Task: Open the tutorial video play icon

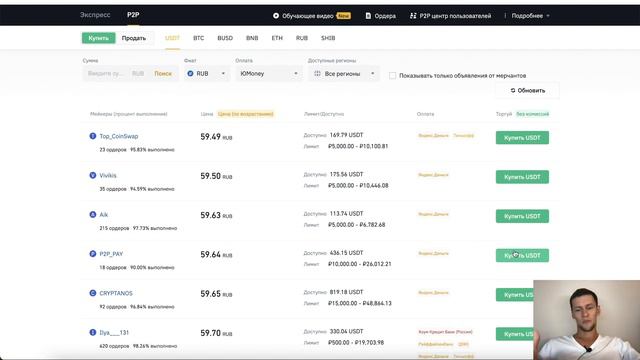Action: tap(276, 16)
